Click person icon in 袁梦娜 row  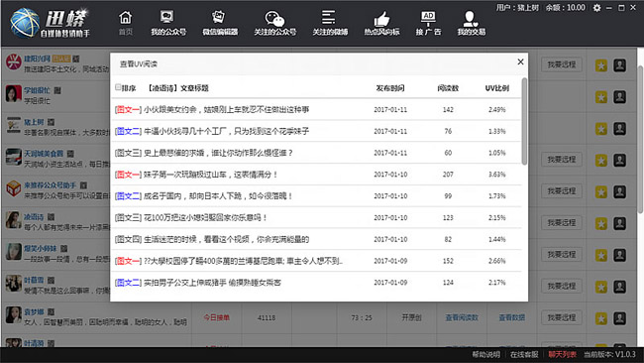620,318
